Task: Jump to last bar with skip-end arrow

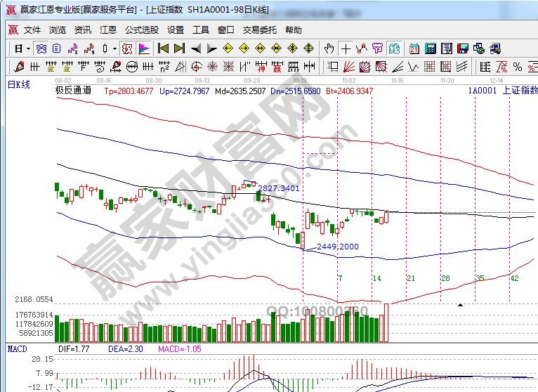Action: [179, 48]
